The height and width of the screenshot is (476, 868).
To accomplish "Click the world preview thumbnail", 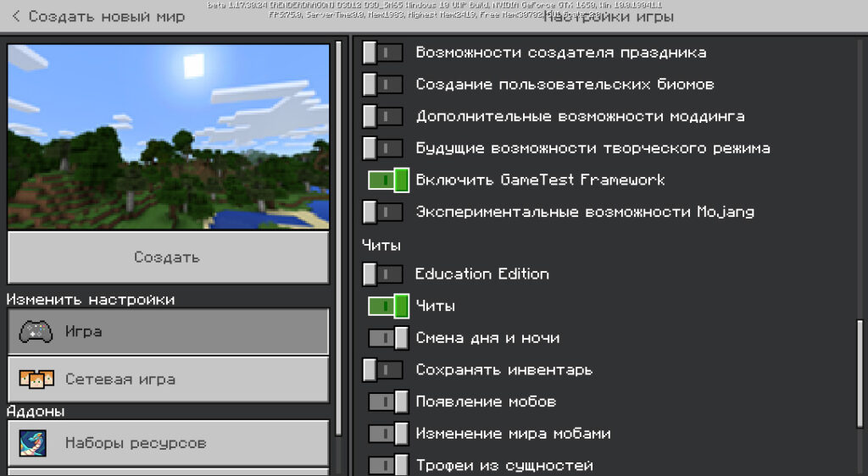I will 168,136.
